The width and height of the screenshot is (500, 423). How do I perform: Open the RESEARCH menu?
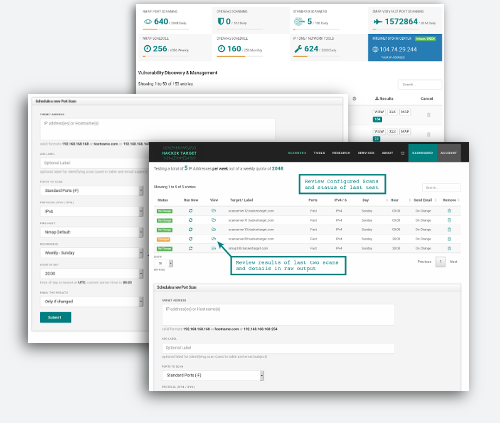click(341, 153)
